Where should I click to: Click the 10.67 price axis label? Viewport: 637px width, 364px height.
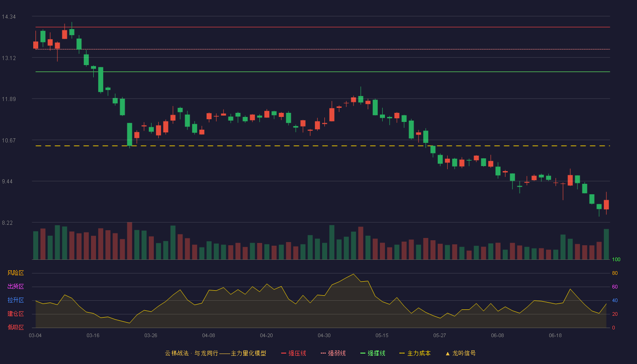click(x=9, y=140)
